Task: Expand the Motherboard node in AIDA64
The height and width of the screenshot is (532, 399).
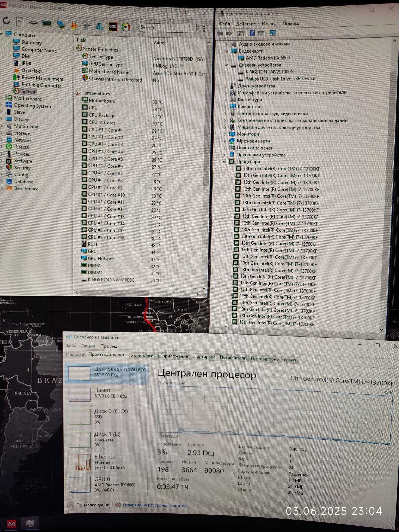Action: pyautogui.click(x=1, y=98)
